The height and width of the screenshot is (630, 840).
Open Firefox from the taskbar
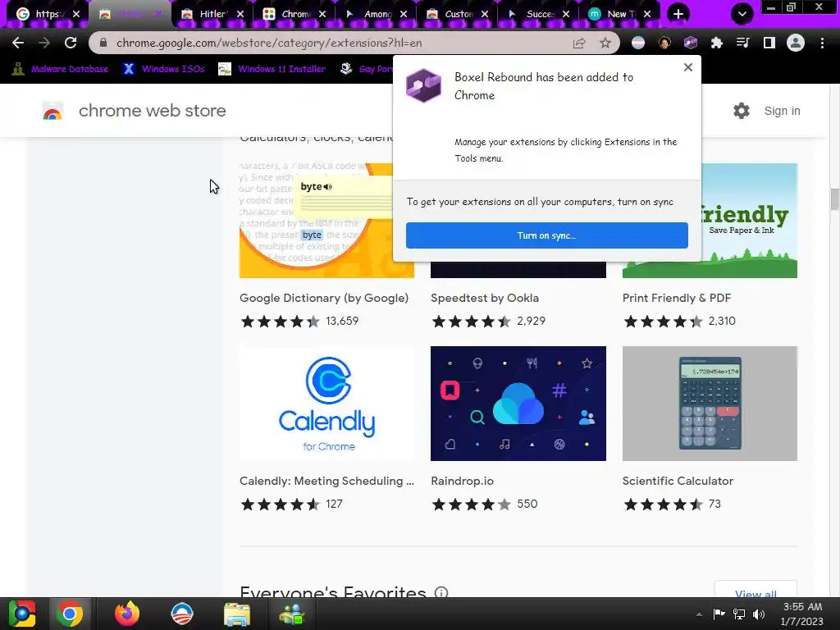[127, 614]
